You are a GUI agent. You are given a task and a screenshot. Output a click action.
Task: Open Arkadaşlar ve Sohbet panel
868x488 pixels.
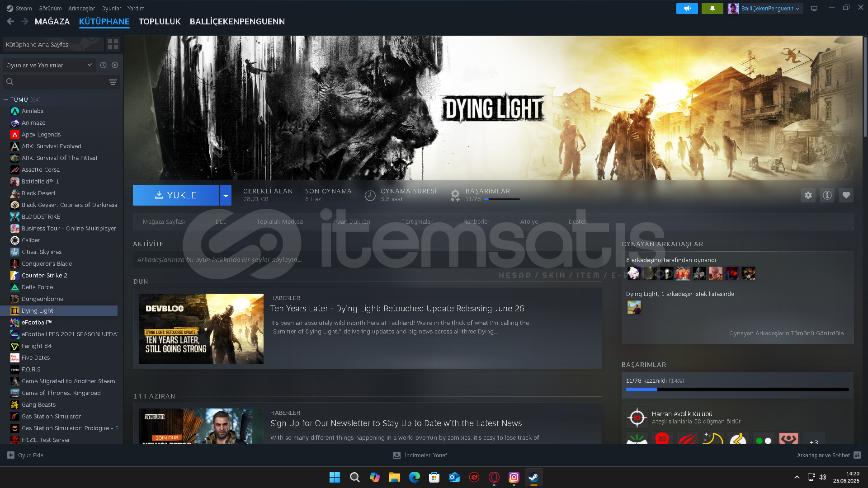829,455
